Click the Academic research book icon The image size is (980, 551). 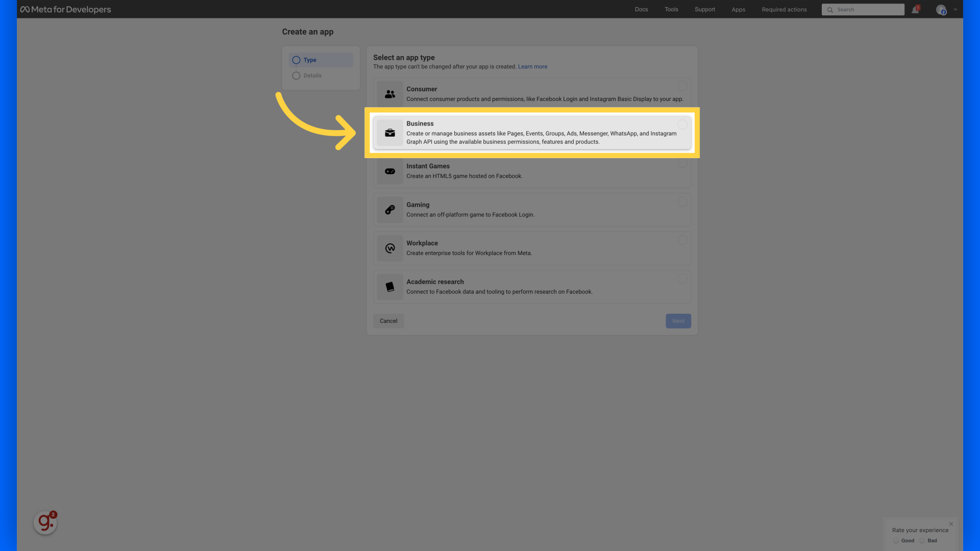pyautogui.click(x=390, y=287)
